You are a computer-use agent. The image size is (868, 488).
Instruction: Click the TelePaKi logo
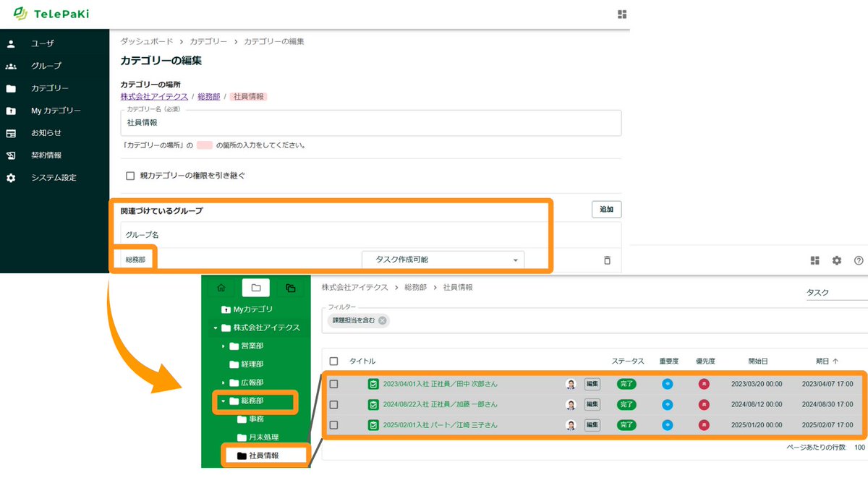click(51, 14)
